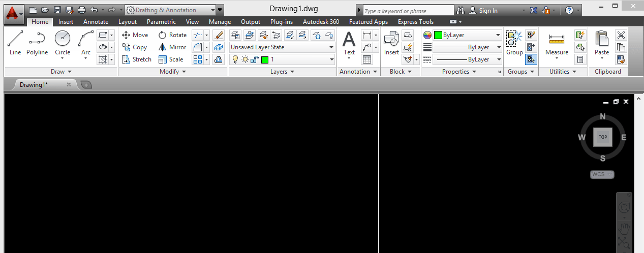Image resolution: width=644 pixels, height=253 pixels.
Task: Click the Cut scissors icon
Action: [621, 35]
